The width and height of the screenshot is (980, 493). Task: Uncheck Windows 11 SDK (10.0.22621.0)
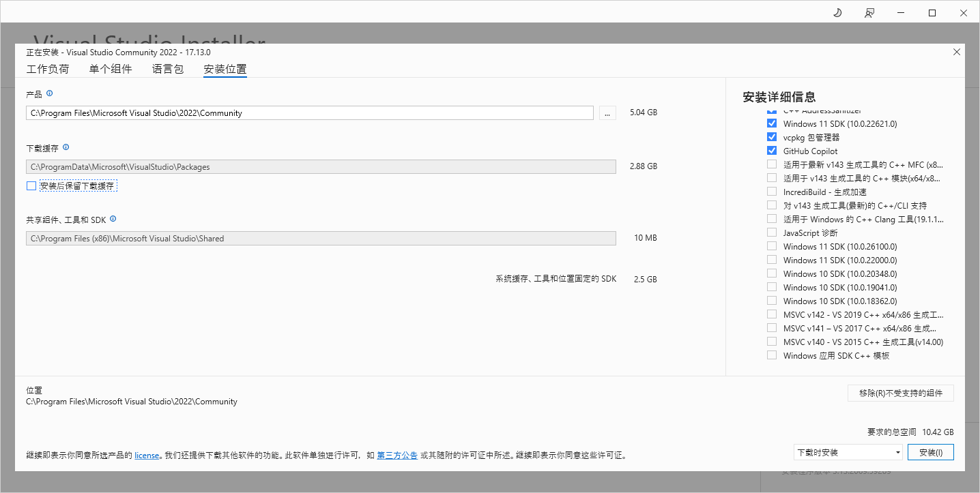(772, 123)
